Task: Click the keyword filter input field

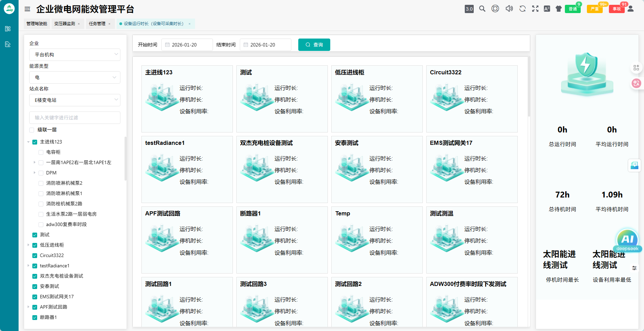Action: coord(75,118)
